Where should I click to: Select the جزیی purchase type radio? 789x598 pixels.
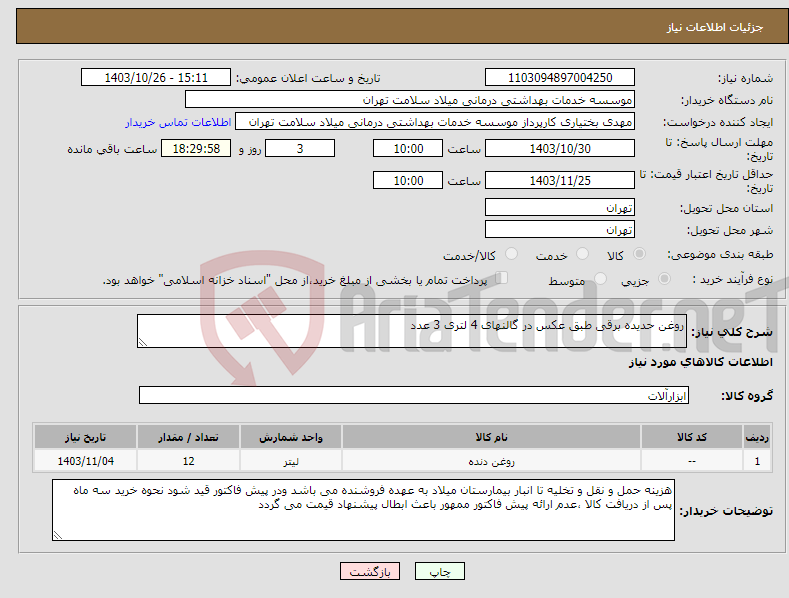pos(664,278)
